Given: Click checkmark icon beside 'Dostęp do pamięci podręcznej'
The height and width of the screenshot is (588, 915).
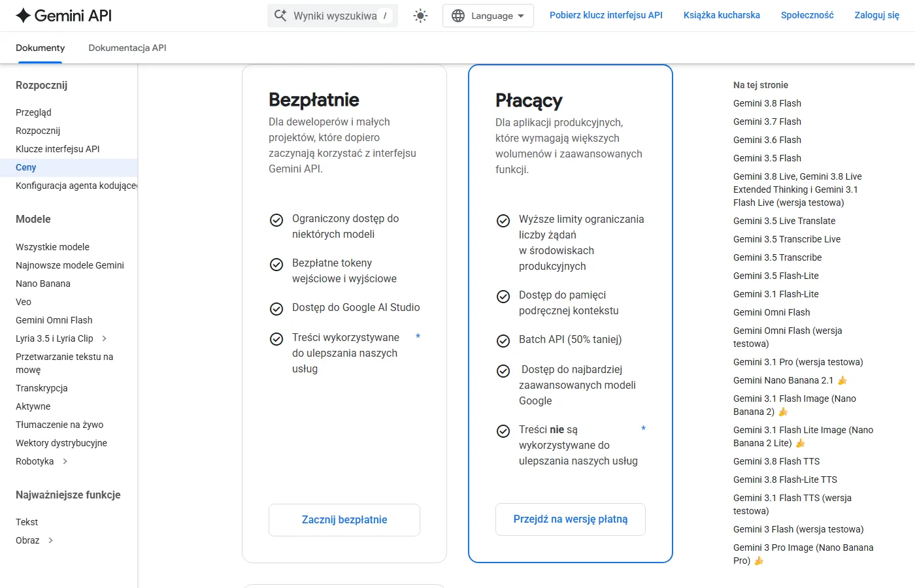Looking at the screenshot, I should 503,297.
